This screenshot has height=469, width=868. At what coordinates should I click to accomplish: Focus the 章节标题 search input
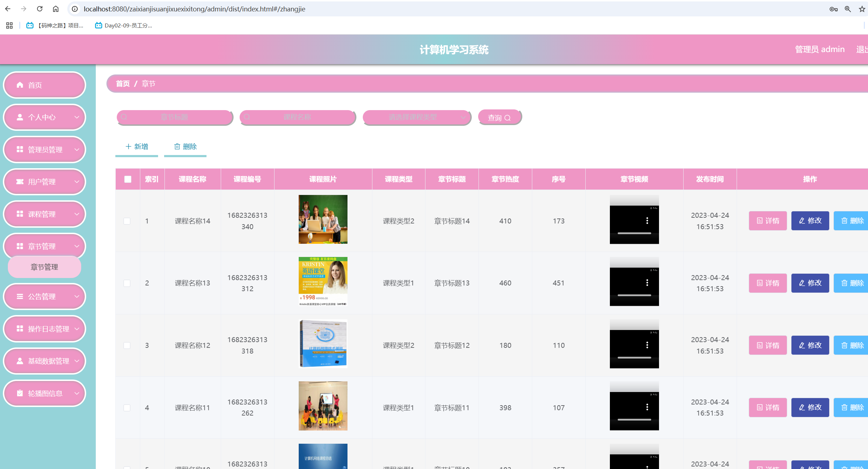click(x=174, y=117)
